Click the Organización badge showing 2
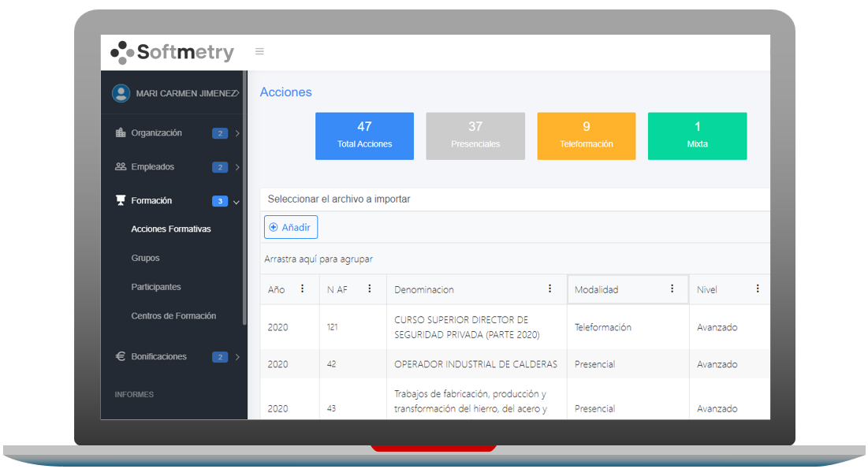 point(220,133)
